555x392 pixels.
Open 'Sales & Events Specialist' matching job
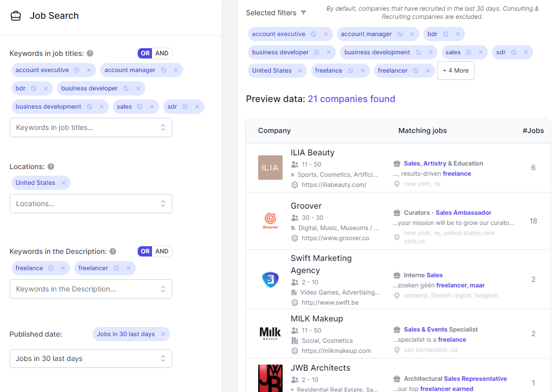click(441, 330)
